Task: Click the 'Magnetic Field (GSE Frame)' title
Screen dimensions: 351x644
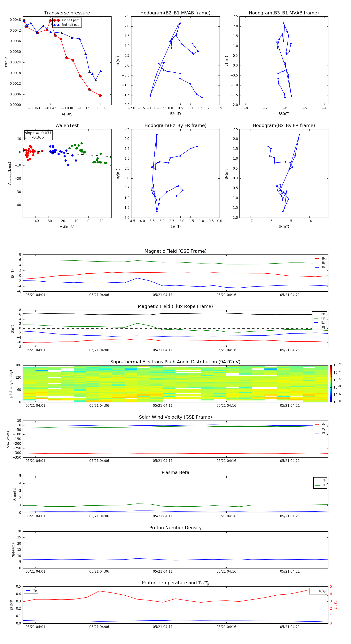Action: tap(175, 251)
